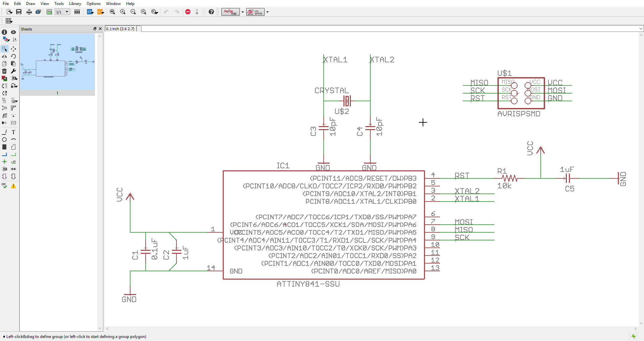Click the red Stop command icon
The width and height of the screenshot is (644, 341).
point(188,12)
